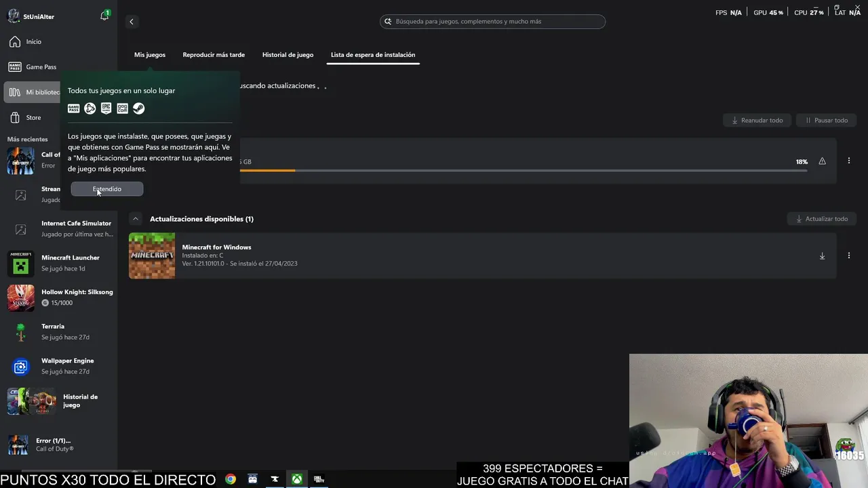Viewport: 868px width, 488px height.
Task: Open the Minecraft for Windows thumbnail
Action: coord(152,256)
